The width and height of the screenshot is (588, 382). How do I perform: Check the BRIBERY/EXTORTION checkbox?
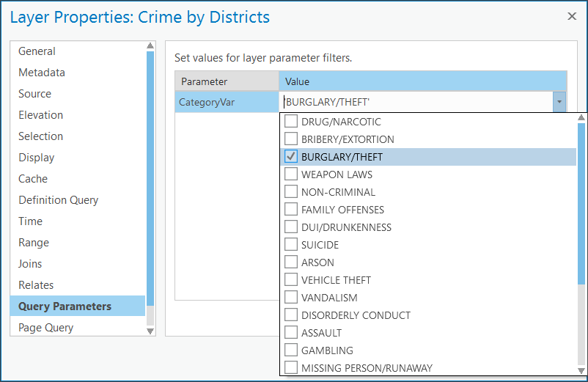[291, 139]
